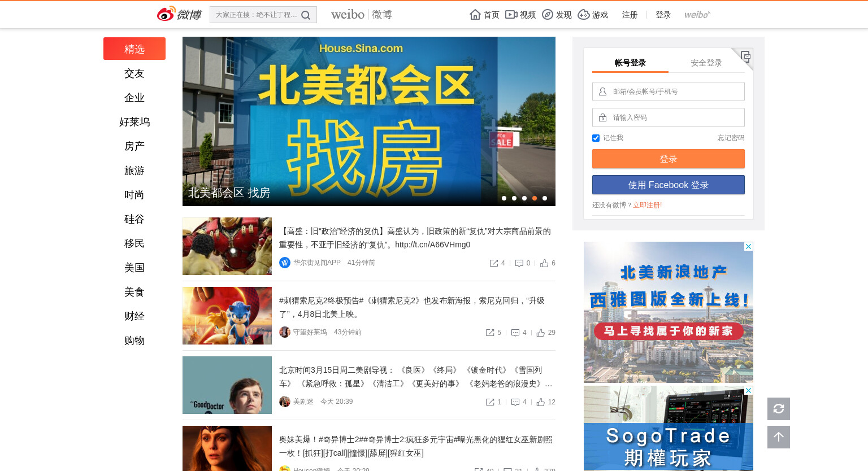Click the back-to-top arrow icon

tap(779, 437)
